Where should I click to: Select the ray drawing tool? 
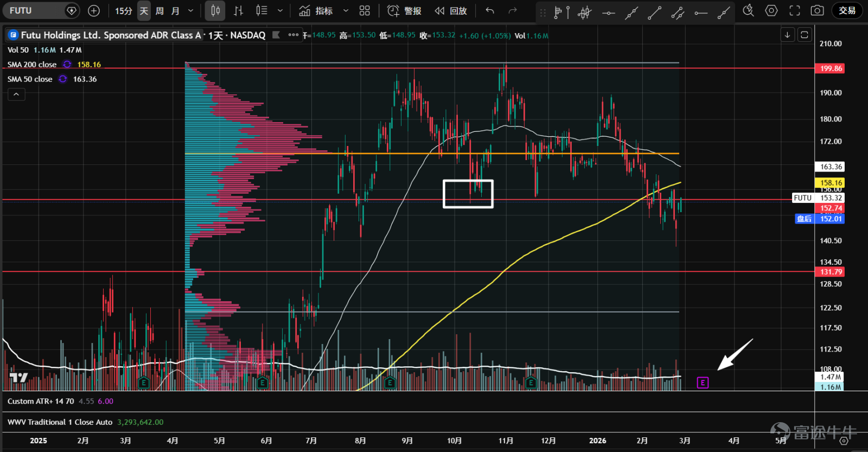coord(724,12)
